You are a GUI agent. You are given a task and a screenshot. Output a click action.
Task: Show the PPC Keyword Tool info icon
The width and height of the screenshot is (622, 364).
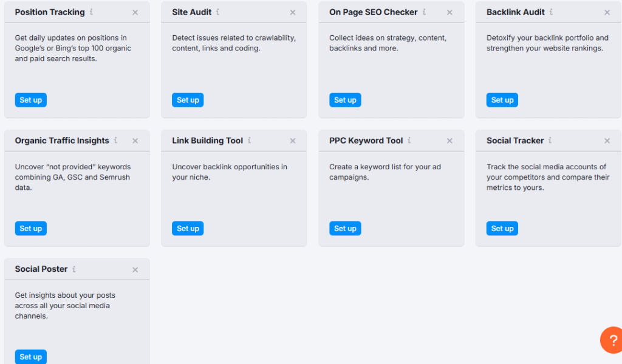tap(409, 140)
